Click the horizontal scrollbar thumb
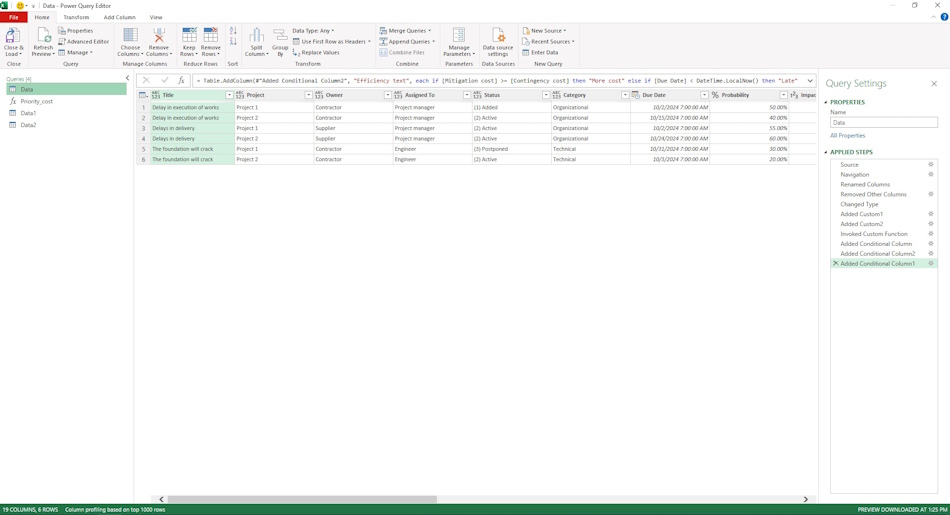 coord(302,499)
